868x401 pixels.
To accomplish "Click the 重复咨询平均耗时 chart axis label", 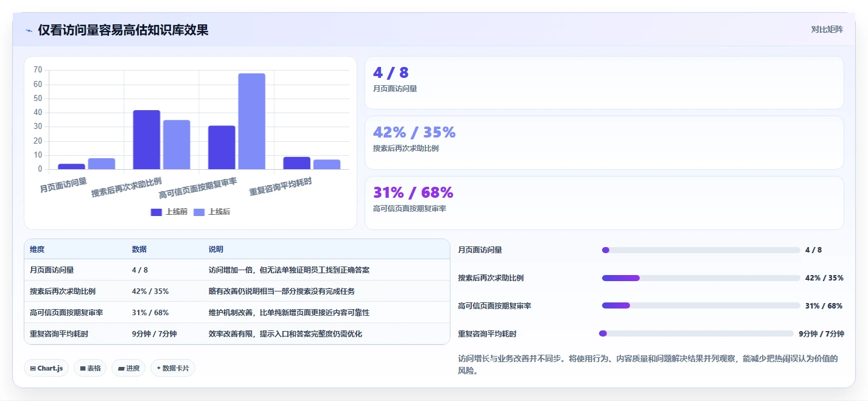I will coord(281,186).
